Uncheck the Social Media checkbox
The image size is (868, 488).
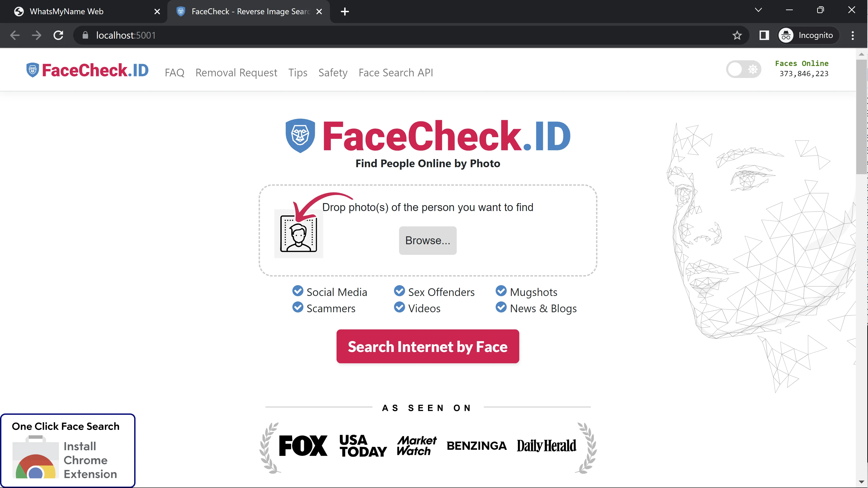[297, 291]
